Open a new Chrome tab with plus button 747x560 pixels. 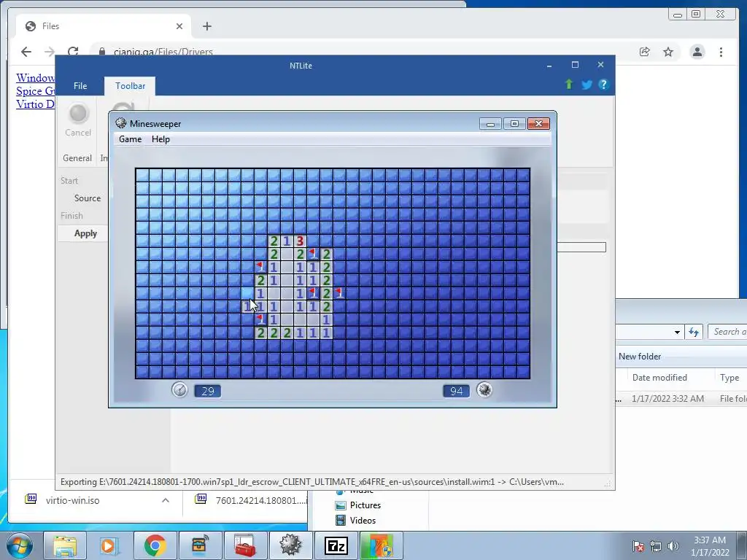click(206, 26)
